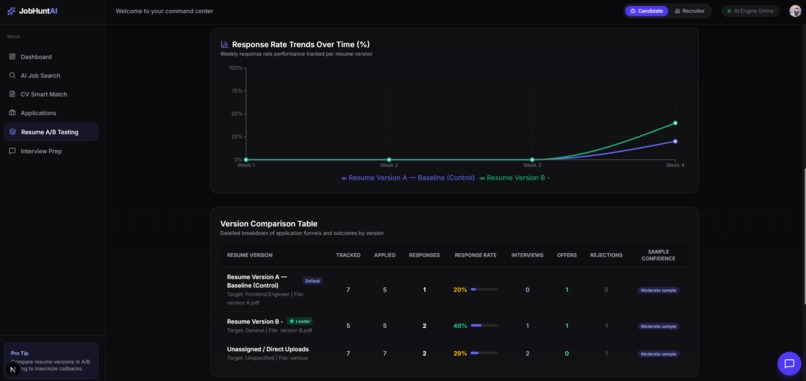Click Tracked column header

(x=348, y=255)
